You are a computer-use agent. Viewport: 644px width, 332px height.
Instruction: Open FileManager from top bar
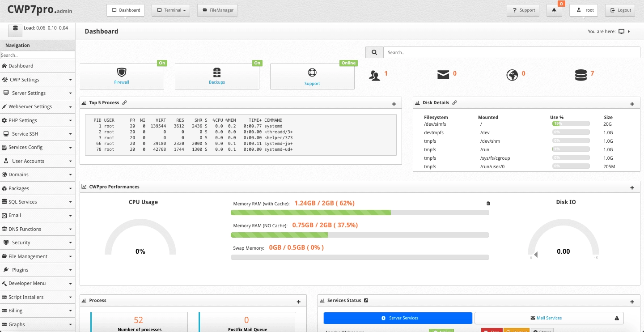click(x=217, y=10)
